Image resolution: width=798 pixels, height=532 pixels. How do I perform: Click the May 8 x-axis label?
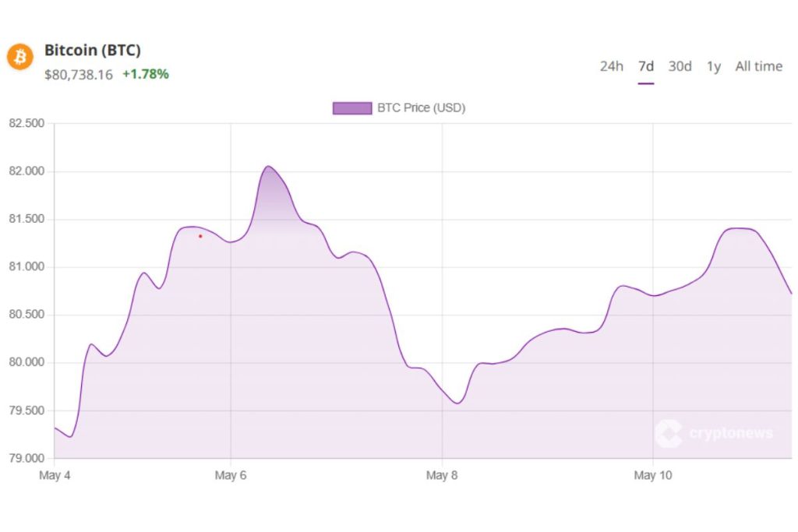pos(442,476)
